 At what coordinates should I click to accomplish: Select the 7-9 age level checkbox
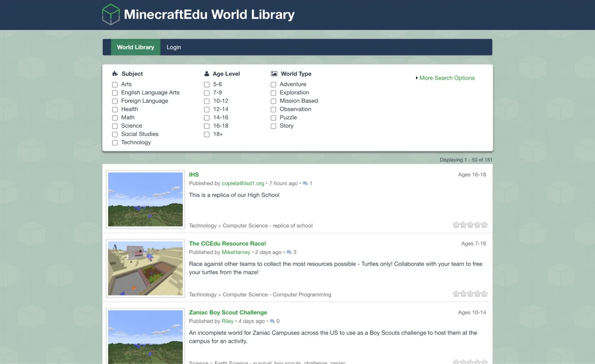click(x=206, y=93)
